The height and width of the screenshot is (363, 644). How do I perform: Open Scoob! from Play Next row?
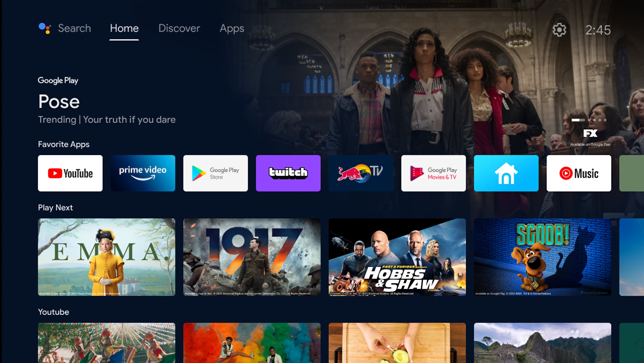click(x=542, y=256)
